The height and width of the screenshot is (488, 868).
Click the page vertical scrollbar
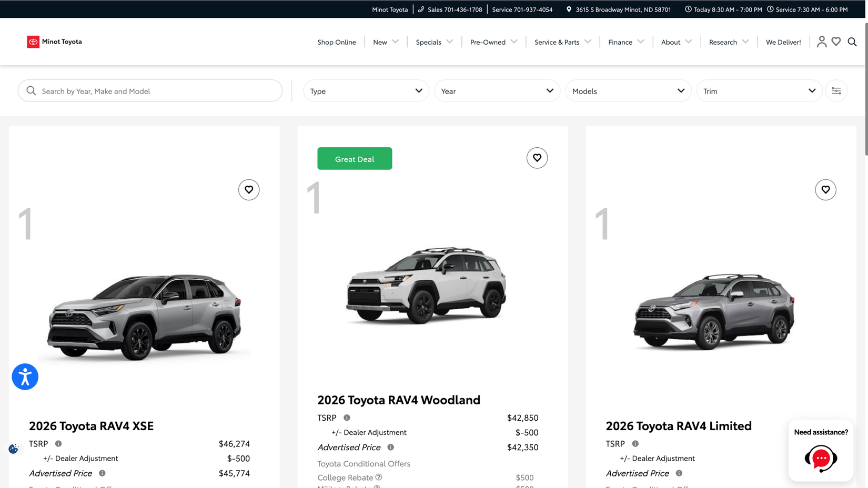(x=866, y=89)
